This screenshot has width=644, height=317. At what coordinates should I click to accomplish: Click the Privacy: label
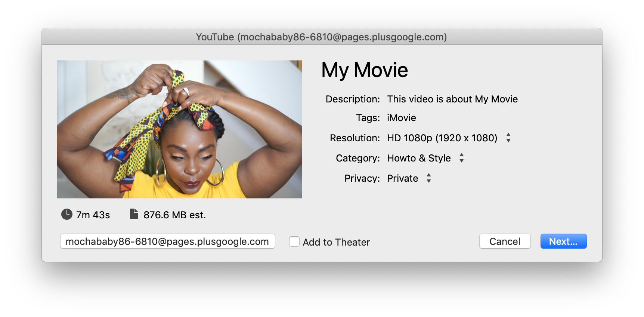pyautogui.click(x=362, y=178)
